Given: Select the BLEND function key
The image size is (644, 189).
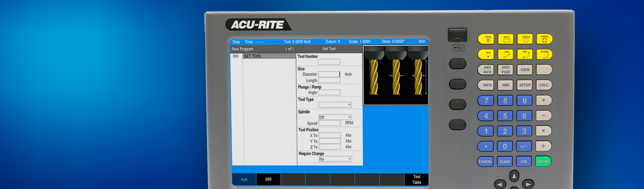Looking at the screenshot, I should (x=544, y=54).
